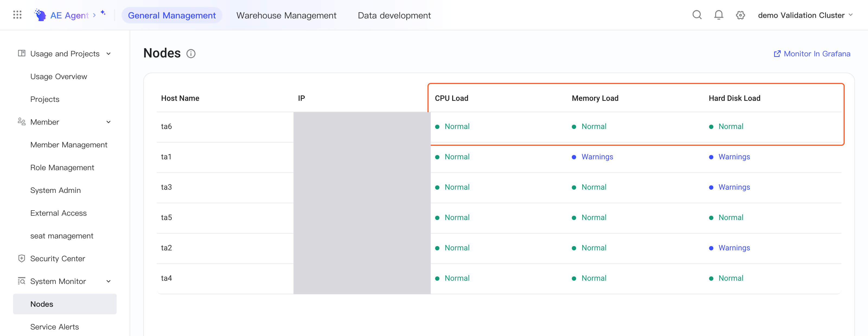
Task: Click the Security Center shield icon
Action: [x=22, y=258]
